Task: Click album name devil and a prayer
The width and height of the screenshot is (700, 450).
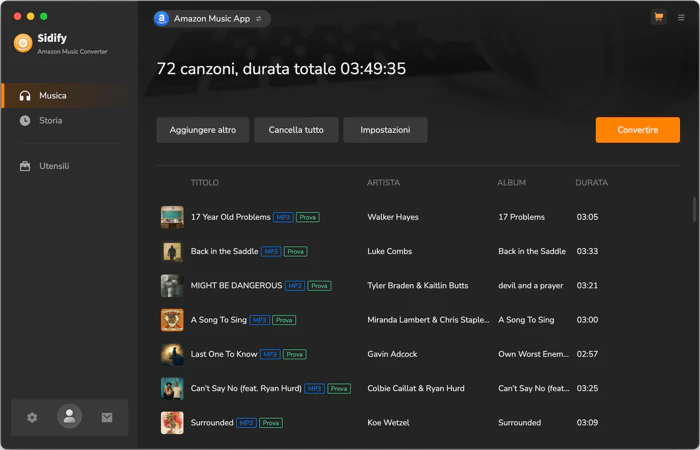Action: coord(531,286)
